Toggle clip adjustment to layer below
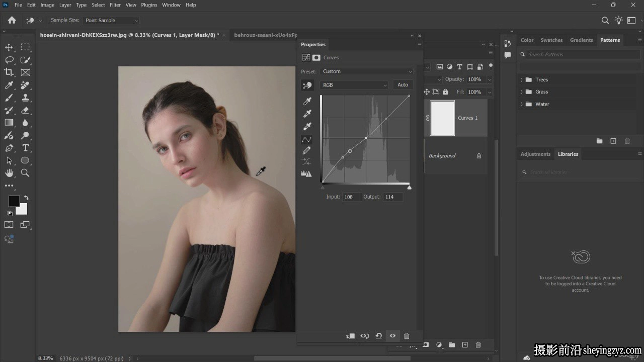Image resolution: width=644 pixels, height=362 pixels. click(x=351, y=336)
